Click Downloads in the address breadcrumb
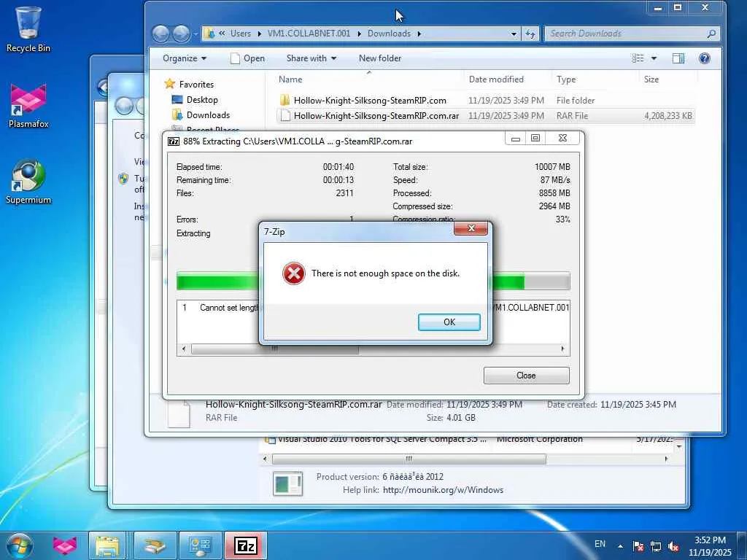 389,34
